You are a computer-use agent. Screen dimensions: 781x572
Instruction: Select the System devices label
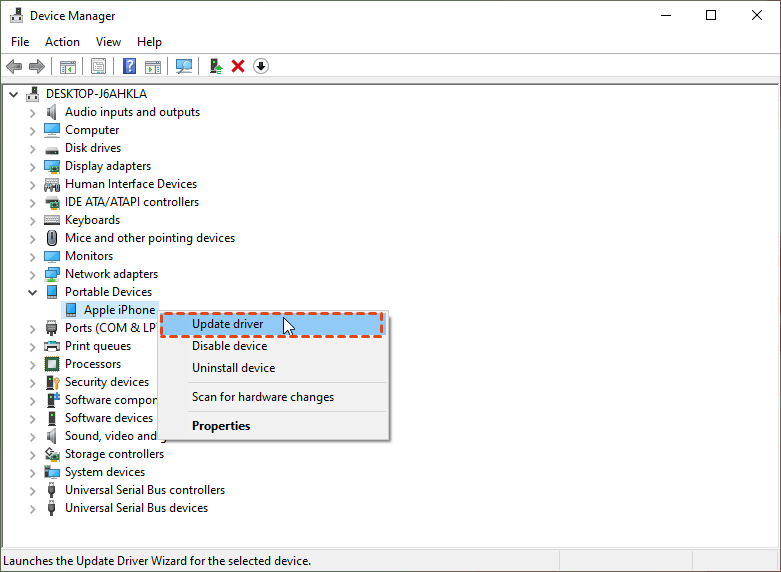tap(105, 472)
